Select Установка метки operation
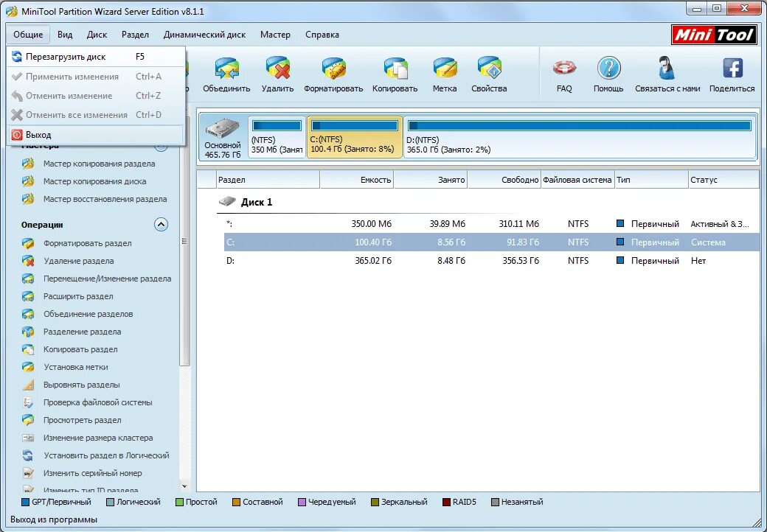 coord(76,367)
